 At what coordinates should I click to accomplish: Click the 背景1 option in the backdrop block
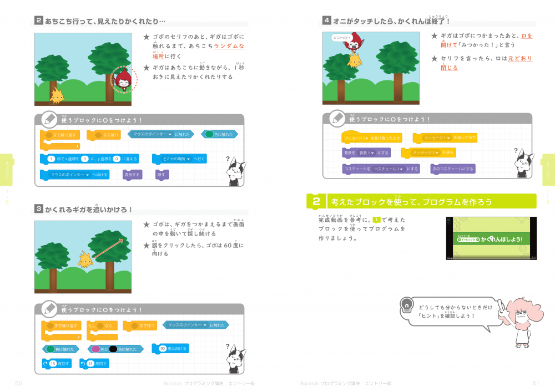[366, 152]
